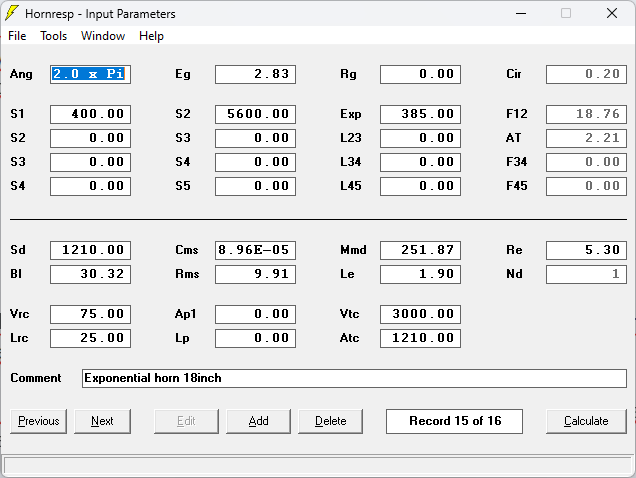Close the Hornresp window
636x478 pixels.
point(612,13)
